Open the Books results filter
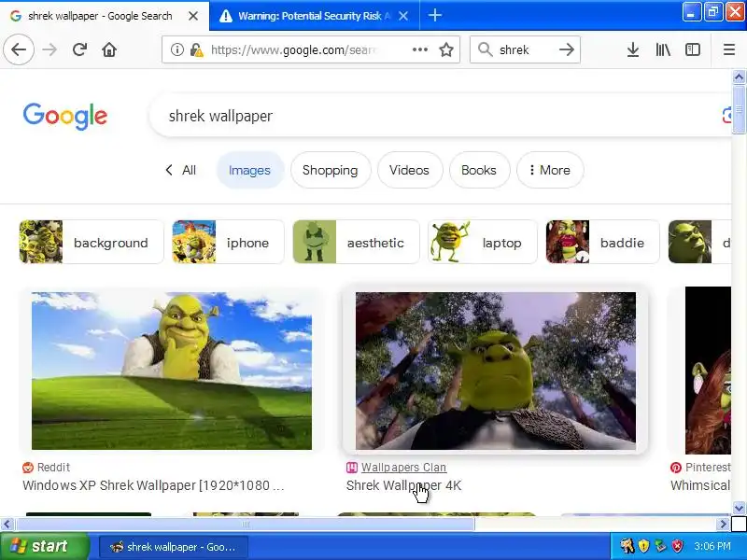 [479, 170]
